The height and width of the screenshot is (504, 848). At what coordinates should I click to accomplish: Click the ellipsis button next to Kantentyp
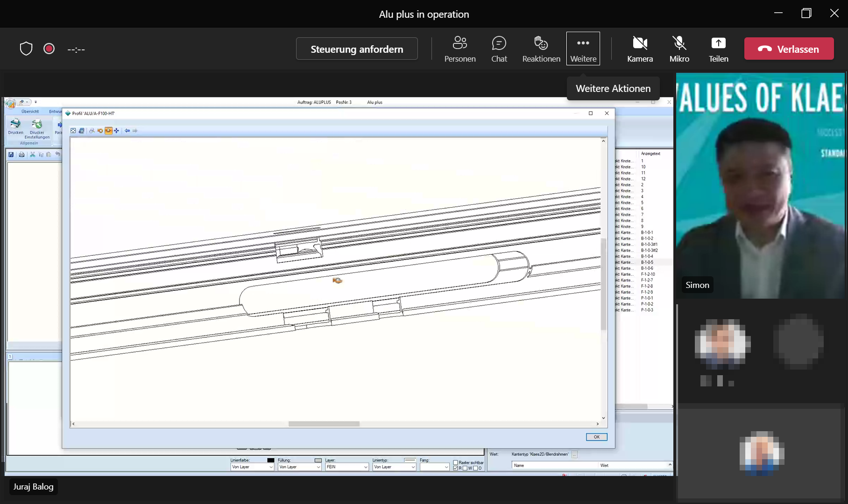click(x=574, y=454)
